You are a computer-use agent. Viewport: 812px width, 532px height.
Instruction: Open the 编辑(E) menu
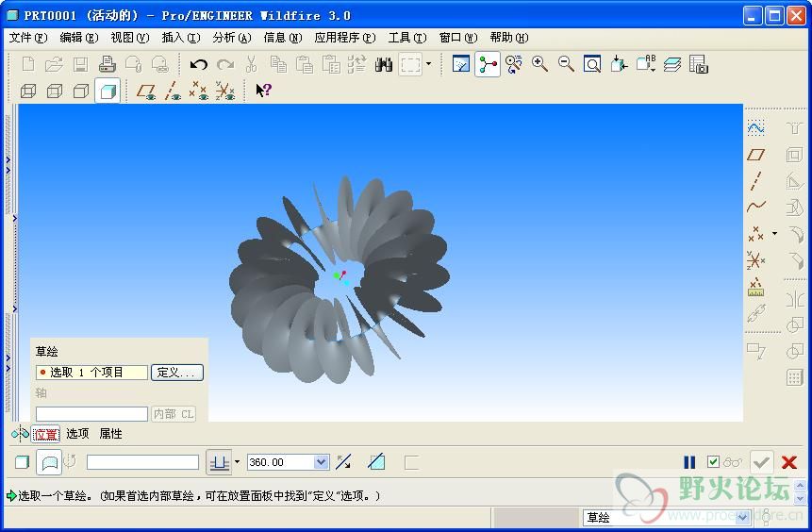click(x=78, y=38)
